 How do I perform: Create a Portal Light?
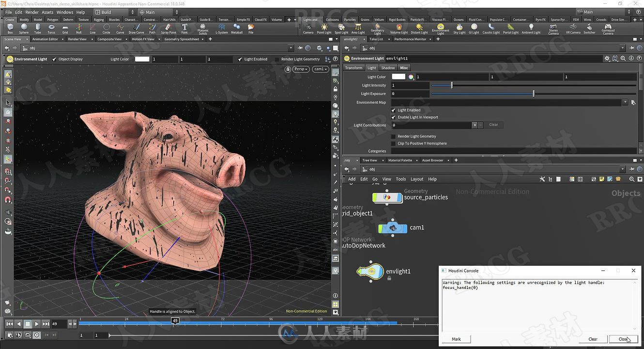[x=510, y=29]
